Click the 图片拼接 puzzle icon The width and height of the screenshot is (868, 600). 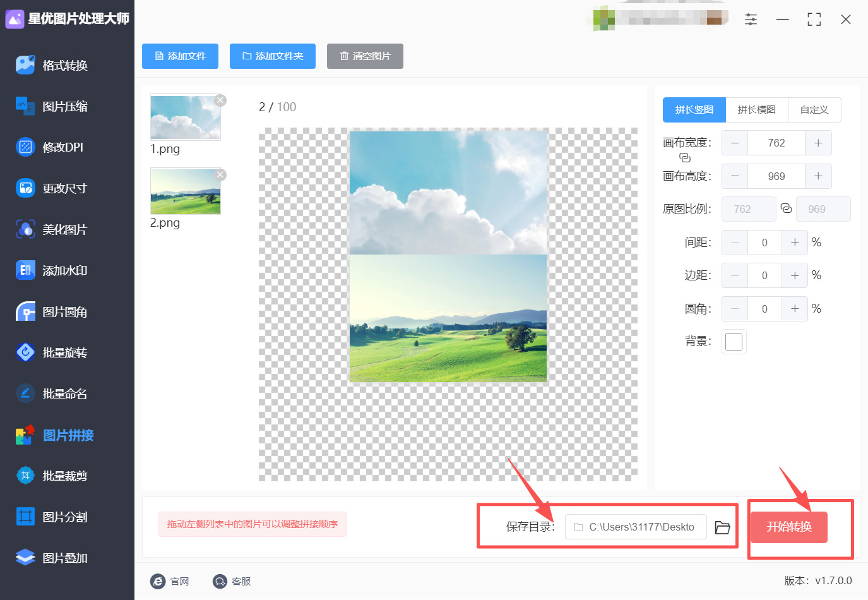pos(25,435)
